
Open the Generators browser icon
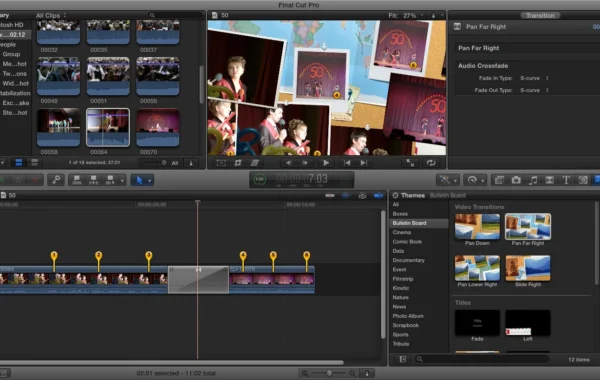(583, 180)
